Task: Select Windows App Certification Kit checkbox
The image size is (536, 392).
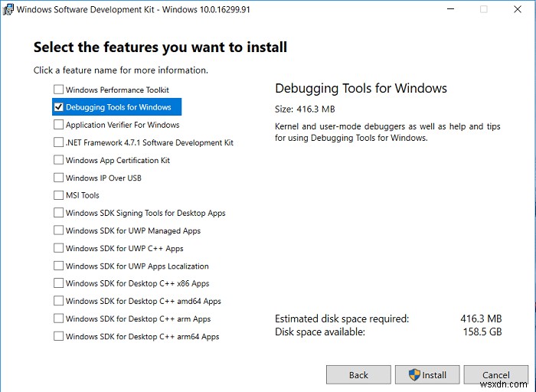Action: (x=59, y=160)
